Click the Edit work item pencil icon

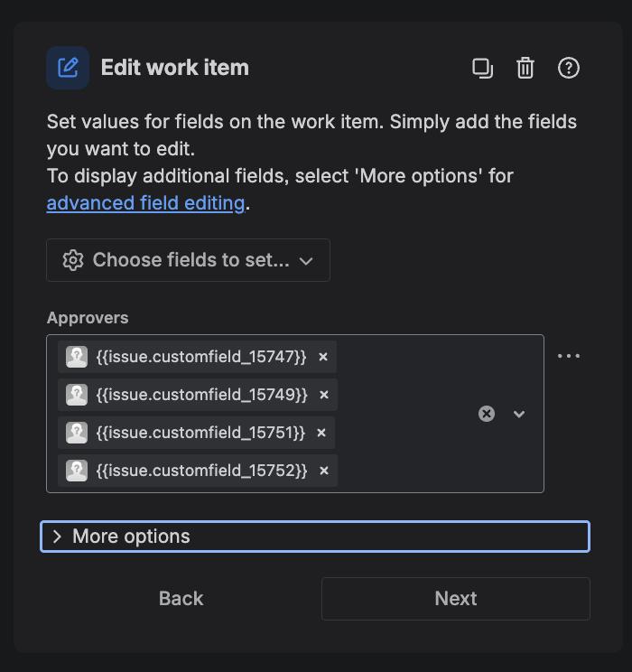pos(68,68)
